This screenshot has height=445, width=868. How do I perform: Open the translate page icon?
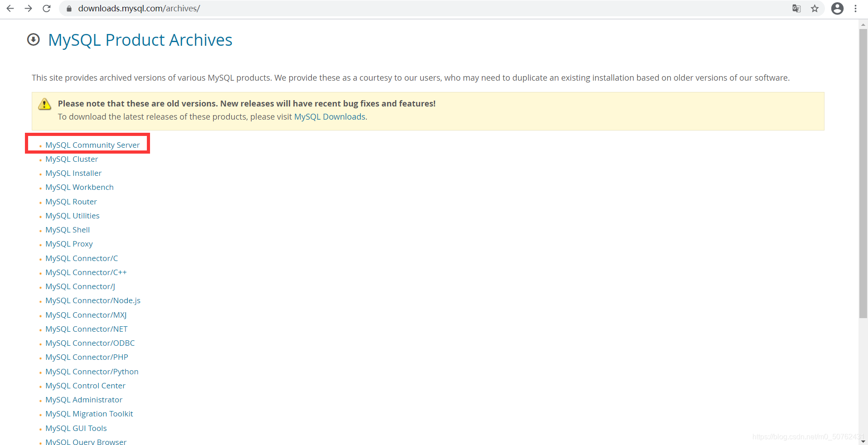[796, 9]
